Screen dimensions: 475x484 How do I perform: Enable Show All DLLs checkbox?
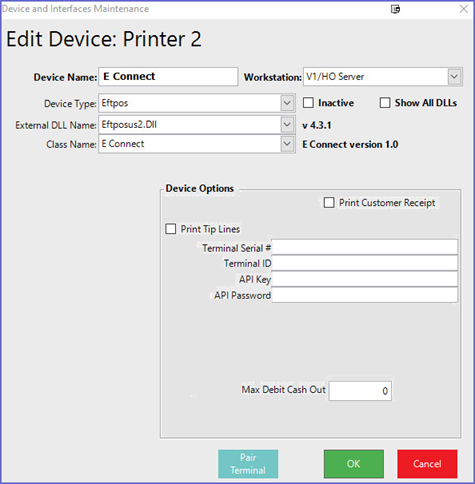pos(385,103)
